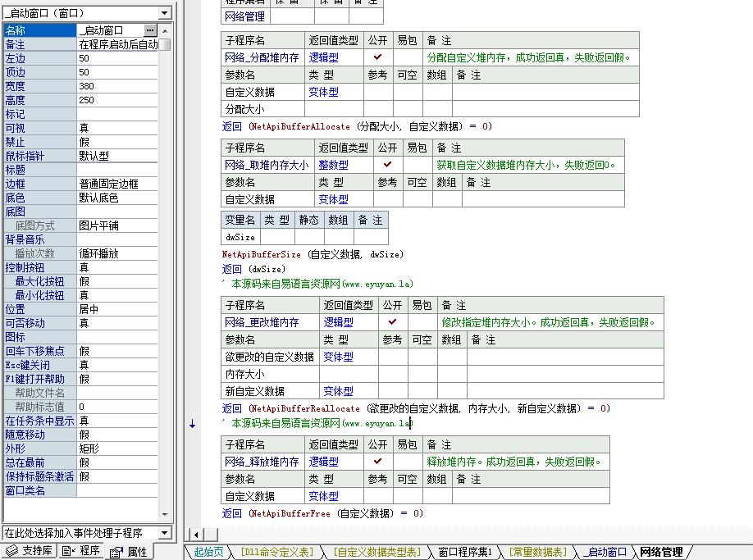
Task: Click the 宽度 value field showing 380
Action: [x=117, y=86]
